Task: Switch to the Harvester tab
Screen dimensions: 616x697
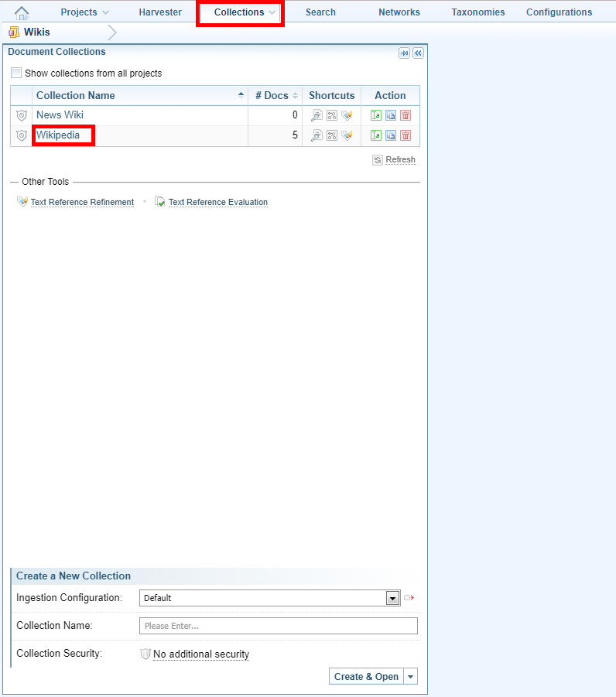Action: pyautogui.click(x=160, y=12)
